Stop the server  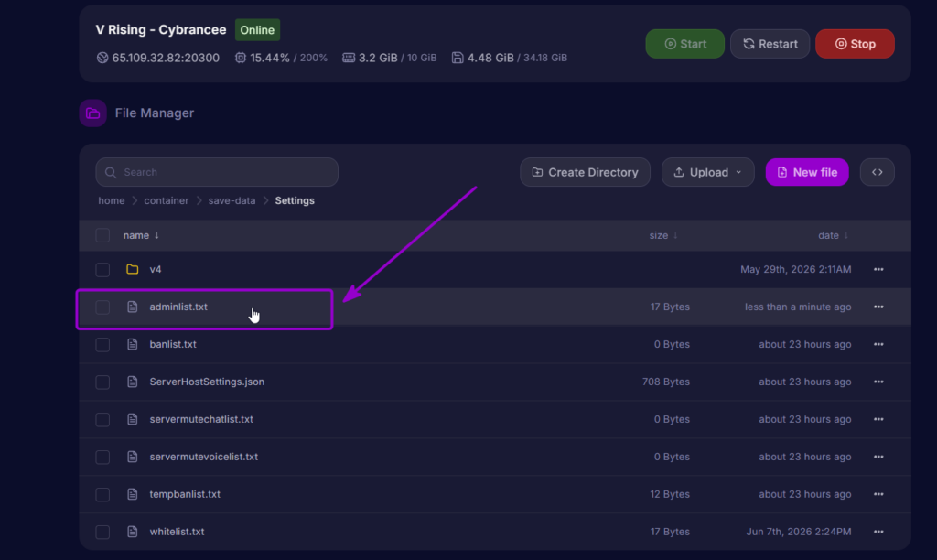click(x=855, y=44)
